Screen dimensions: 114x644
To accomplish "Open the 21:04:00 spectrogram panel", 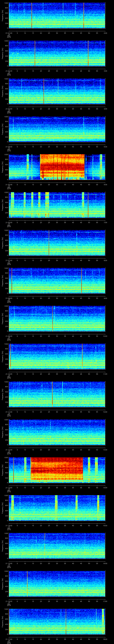I will [x=57, y=129].
